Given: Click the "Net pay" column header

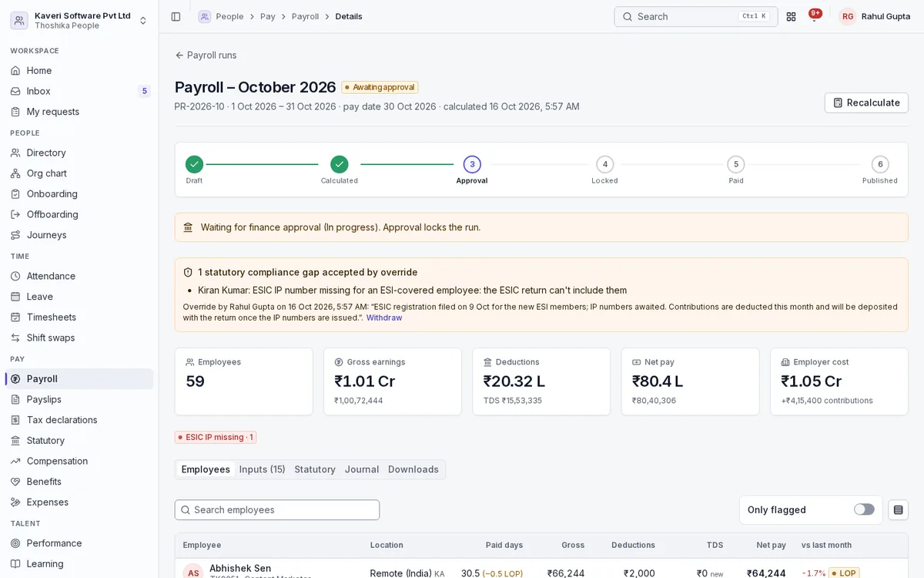Looking at the screenshot, I should click(x=771, y=545).
